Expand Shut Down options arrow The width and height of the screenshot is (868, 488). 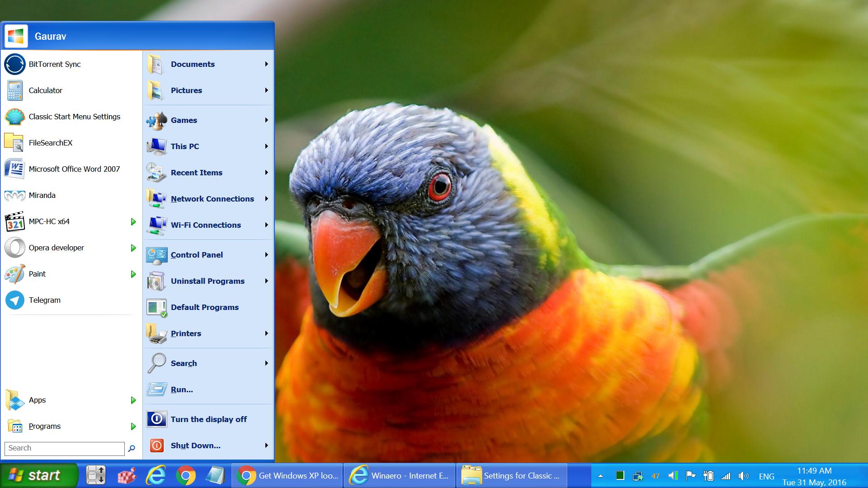click(x=266, y=446)
